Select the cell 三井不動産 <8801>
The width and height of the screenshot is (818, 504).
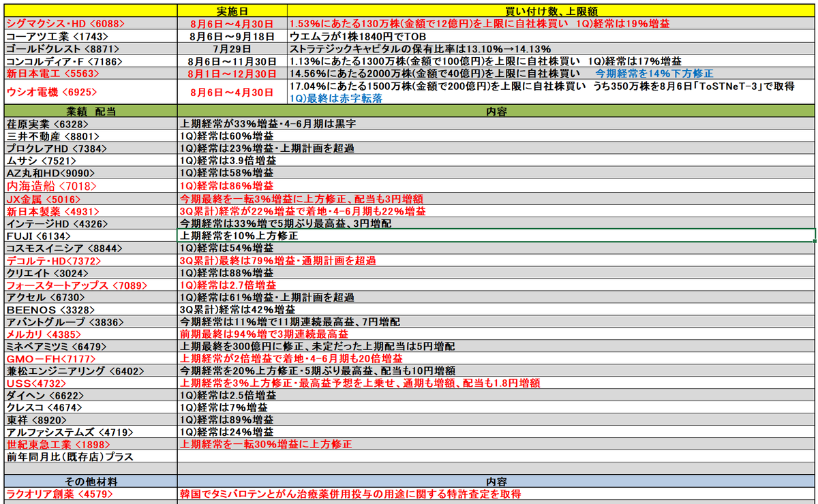click(x=90, y=136)
